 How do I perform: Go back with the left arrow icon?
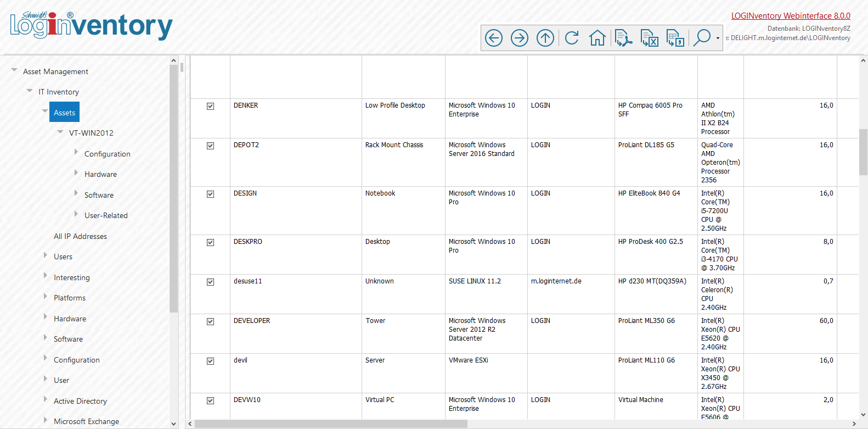[494, 38]
